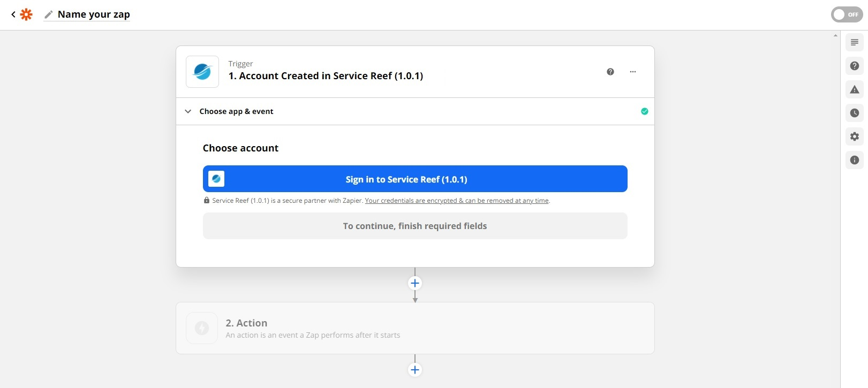Open the 2. Action step card
Image resolution: width=868 pixels, height=388 pixels.
pos(415,328)
